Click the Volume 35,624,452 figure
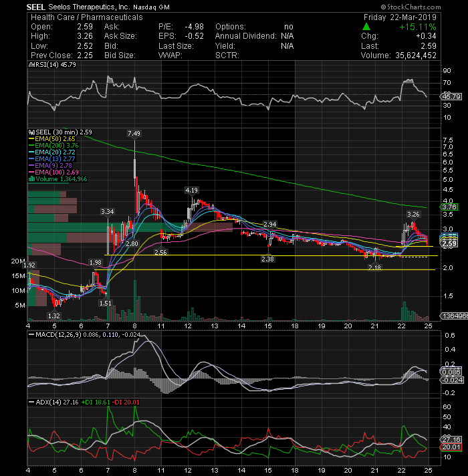The height and width of the screenshot is (476, 468). point(415,55)
